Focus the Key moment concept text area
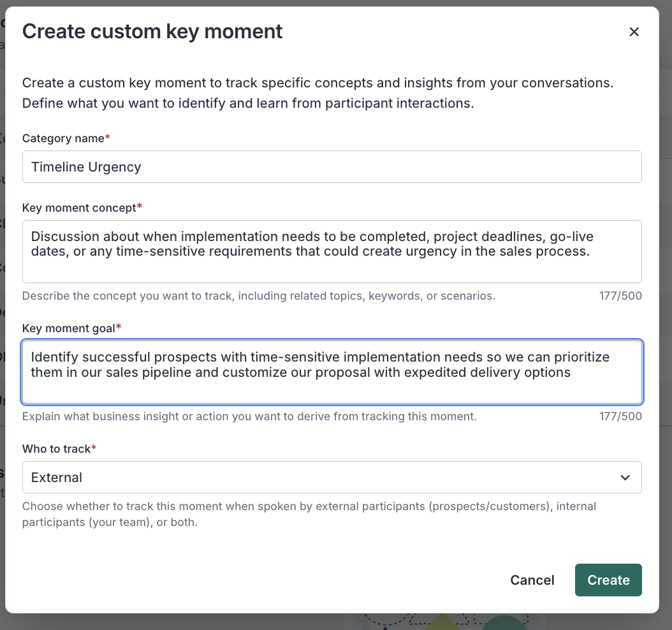The width and height of the screenshot is (672, 630). [x=332, y=252]
